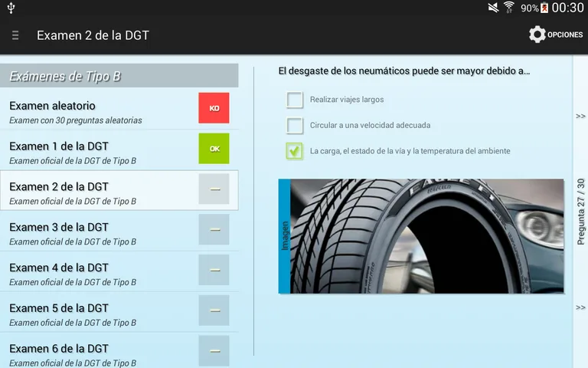The width and height of the screenshot is (588, 368).
Task: Open the tire photo
Action: point(427,236)
